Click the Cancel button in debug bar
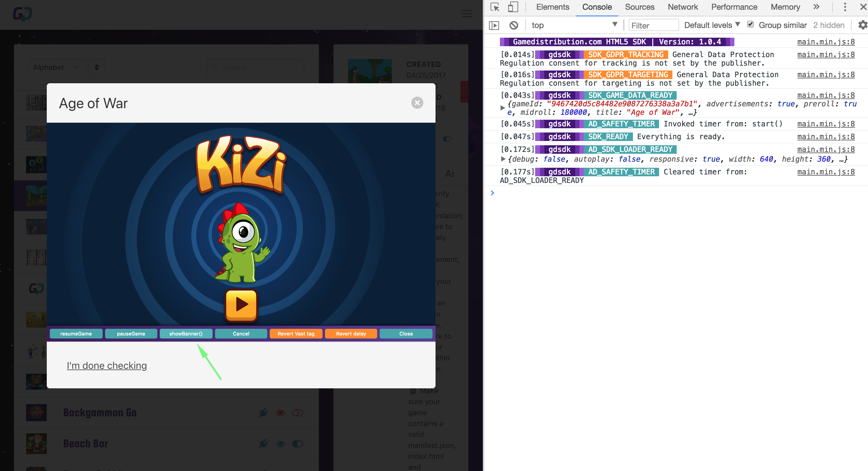The width and height of the screenshot is (868, 471). point(241,334)
